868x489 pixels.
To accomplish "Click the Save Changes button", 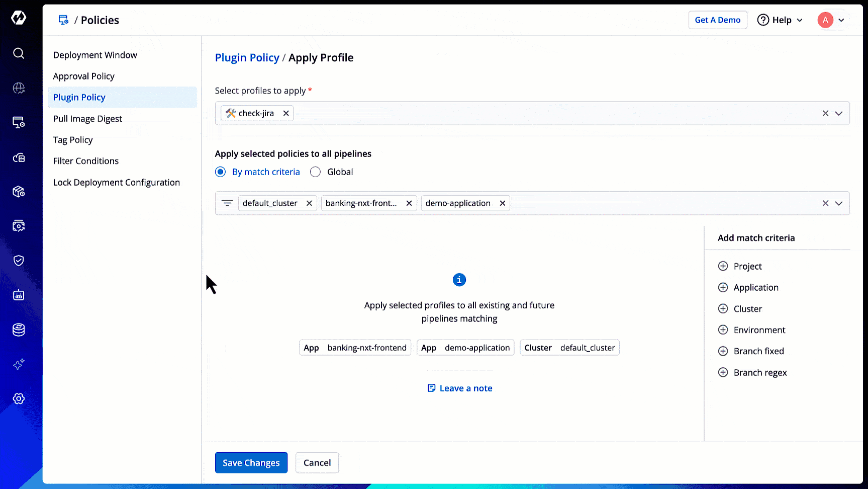I will [251, 463].
